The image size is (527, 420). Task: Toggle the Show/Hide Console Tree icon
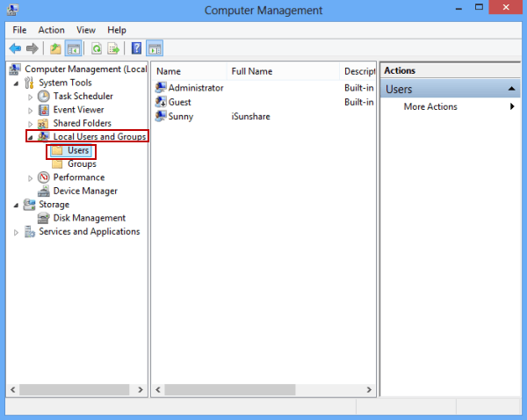point(73,48)
